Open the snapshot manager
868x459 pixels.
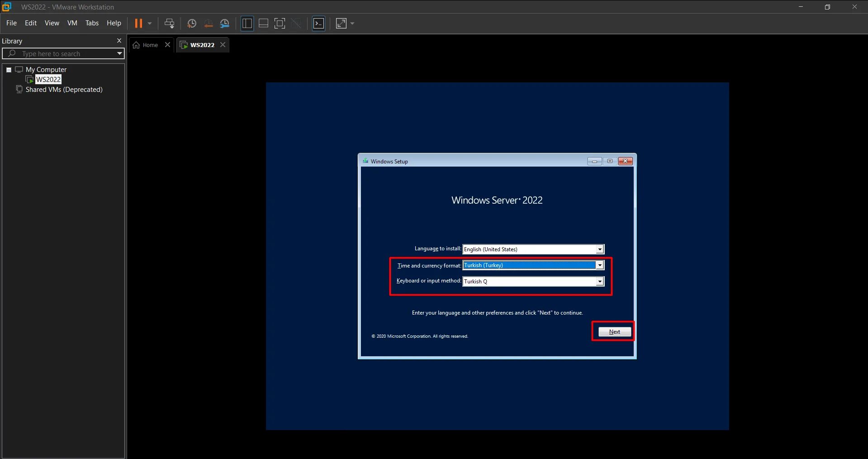pos(225,24)
